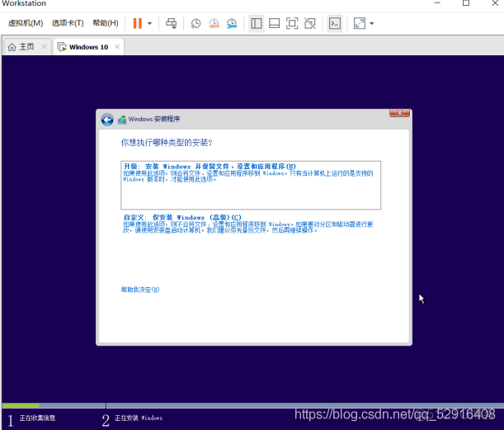Image resolution: width=504 pixels, height=430 pixels.
Task: Click the revert to snapshot icon
Action: (x=214, y=23)
